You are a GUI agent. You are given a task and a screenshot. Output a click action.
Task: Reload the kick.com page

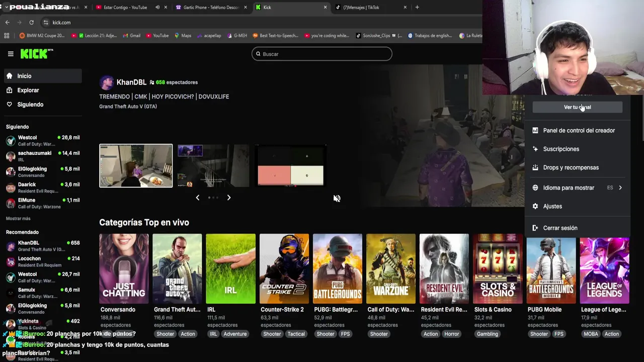coord(31,22)
